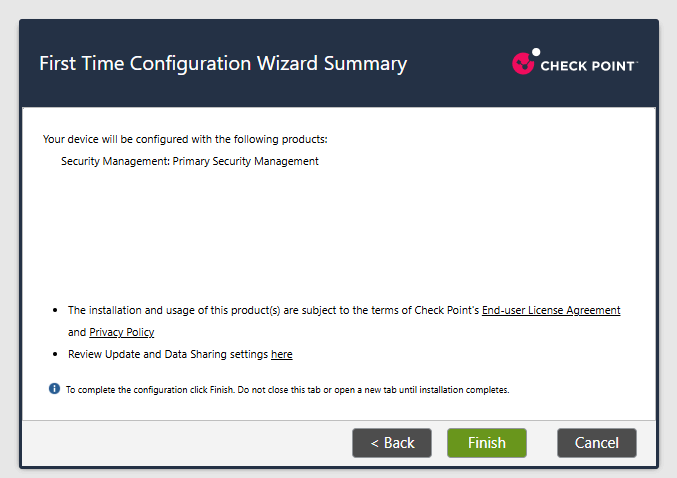Click the 'Your device will be configured' text
The height and width of the screenshot is (478, 677).
coord(185,139)
